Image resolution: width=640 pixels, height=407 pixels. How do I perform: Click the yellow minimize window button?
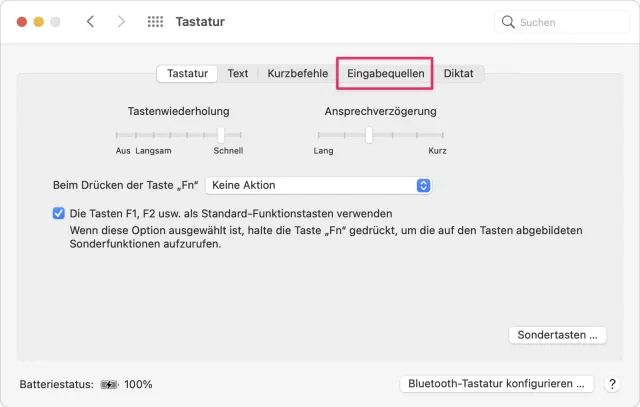tap(38, 21)
